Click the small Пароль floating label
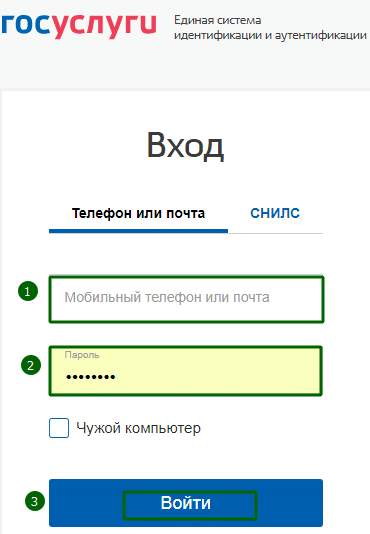Image resolution: width=370 pixels, height=534 pixels. point(82,355)
